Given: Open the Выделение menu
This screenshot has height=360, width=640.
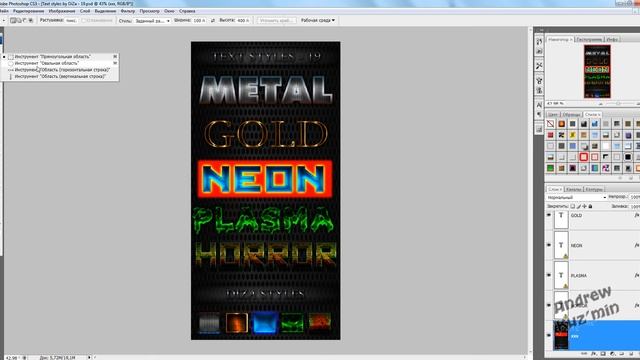Looking at the screenshot, I should click(x=105, y=11).
